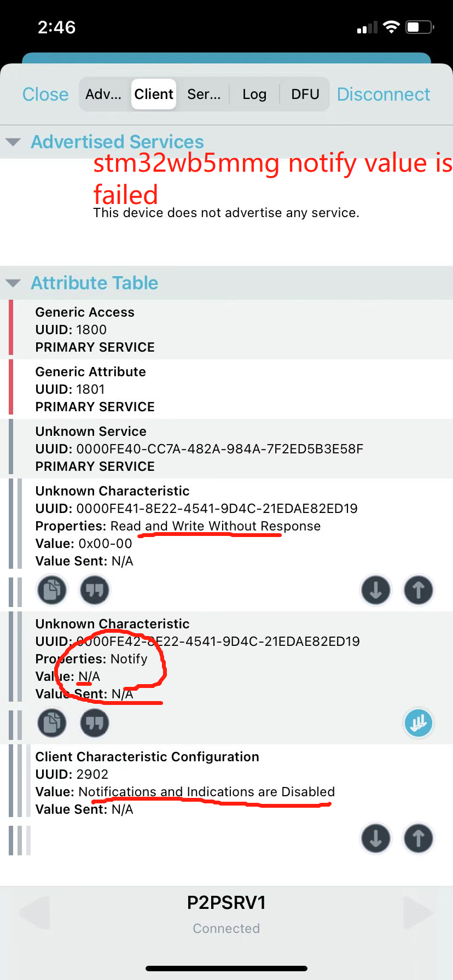The width and height of the screenshot is (453, 980).
Task: Tap quotation-mark icon under FE42 Notify characteristic
Action: coord(95,723)
